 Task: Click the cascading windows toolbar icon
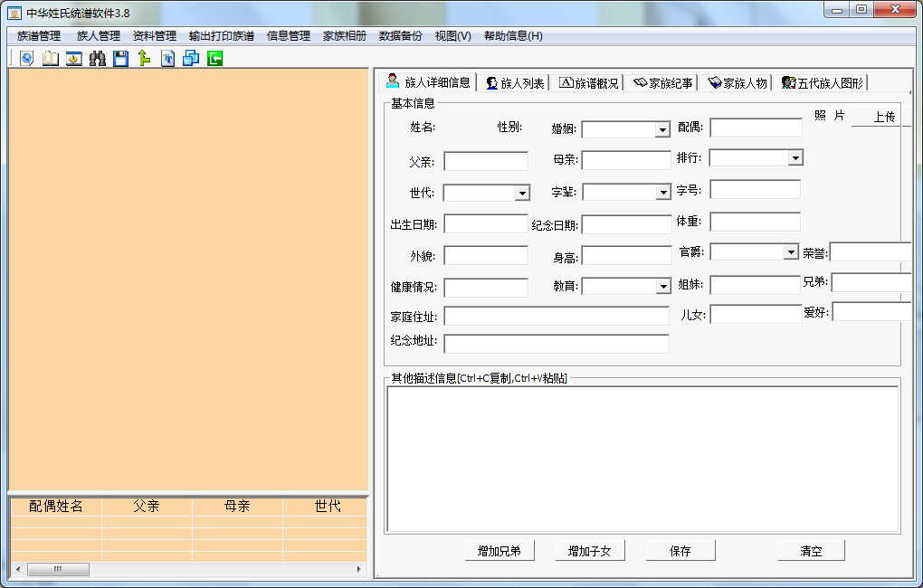191,58
